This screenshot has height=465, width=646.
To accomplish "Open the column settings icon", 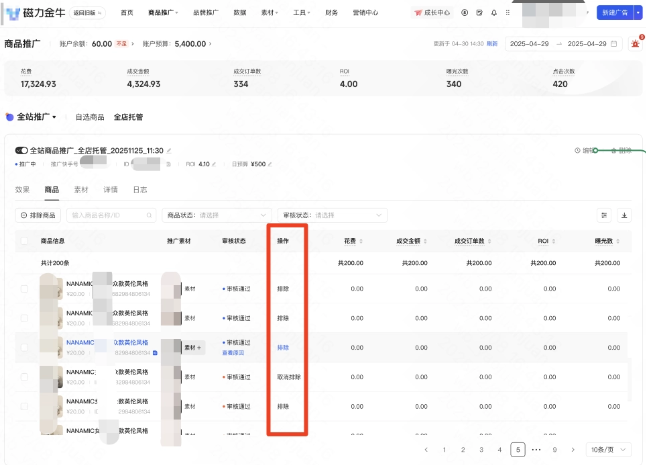I will tap(604, 215).
